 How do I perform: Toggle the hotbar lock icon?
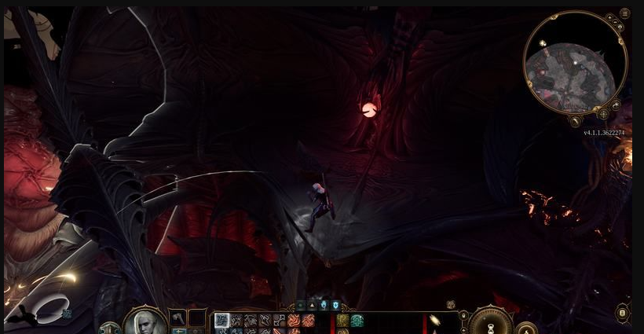[x=463, y=315]
